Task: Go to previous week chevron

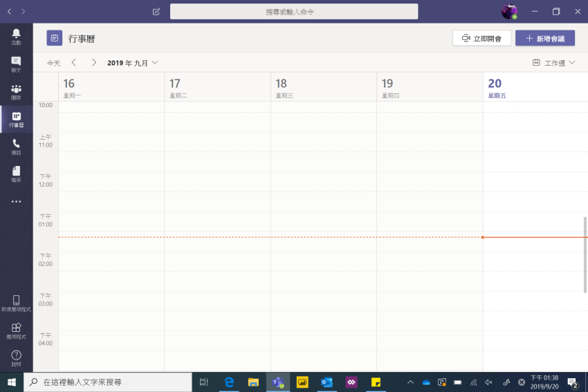Action: pos(74,63)
